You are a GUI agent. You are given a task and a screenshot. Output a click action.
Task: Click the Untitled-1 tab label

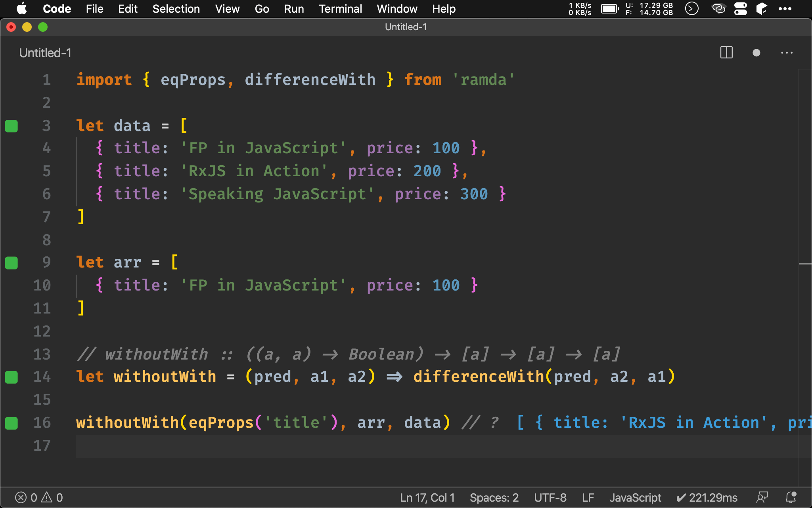click(46, 53)
